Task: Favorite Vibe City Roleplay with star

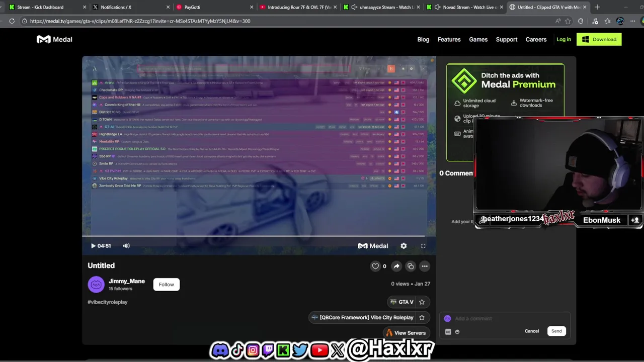Action: click(x=422, y=317)
